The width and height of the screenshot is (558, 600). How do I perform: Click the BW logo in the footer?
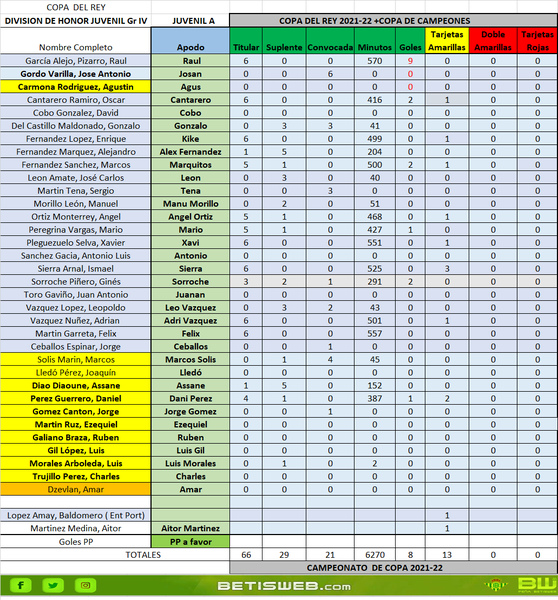coord(537,585)
